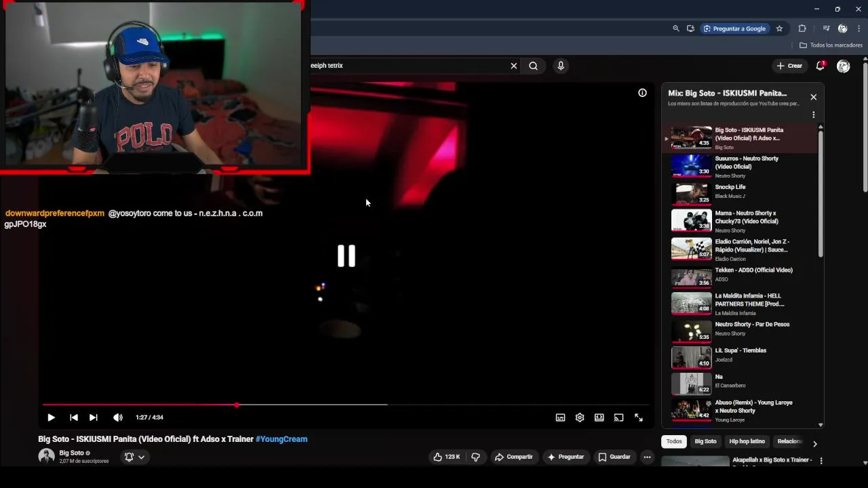Screen dimensions: 868x488
Task: Click the red playhead scrubber dot
Action: click(x=237, y=405)
